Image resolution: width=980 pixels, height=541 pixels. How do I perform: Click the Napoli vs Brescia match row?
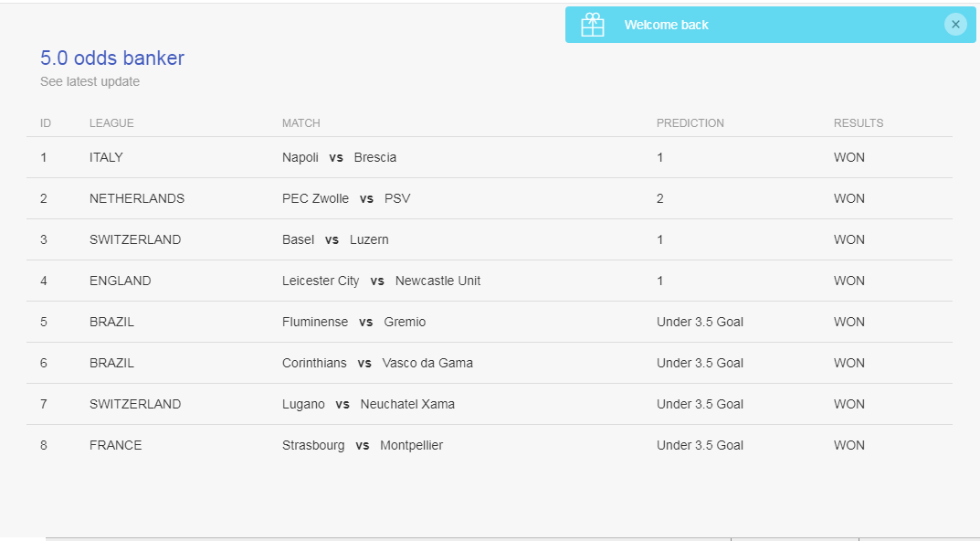click(x=490, y=157)
